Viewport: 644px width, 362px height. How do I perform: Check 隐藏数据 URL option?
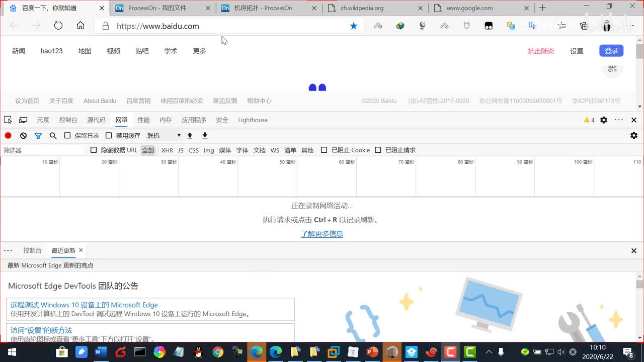pos(94,150)
